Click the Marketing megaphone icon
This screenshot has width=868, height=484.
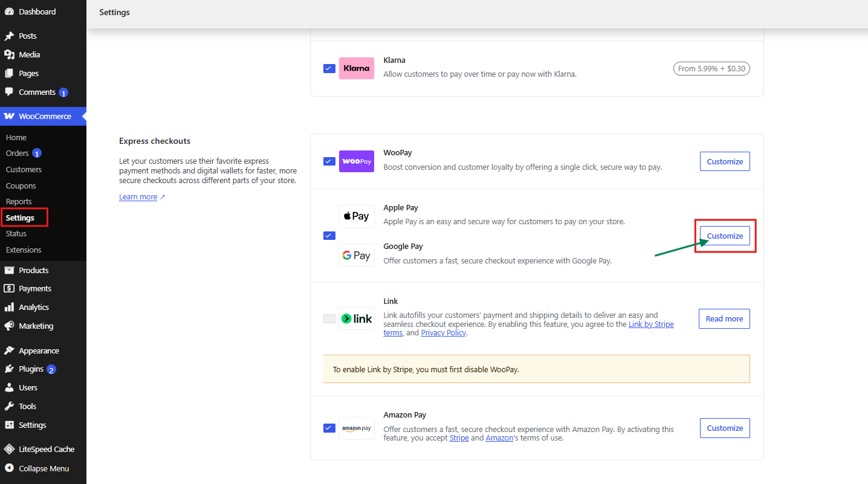click(9, 326)
